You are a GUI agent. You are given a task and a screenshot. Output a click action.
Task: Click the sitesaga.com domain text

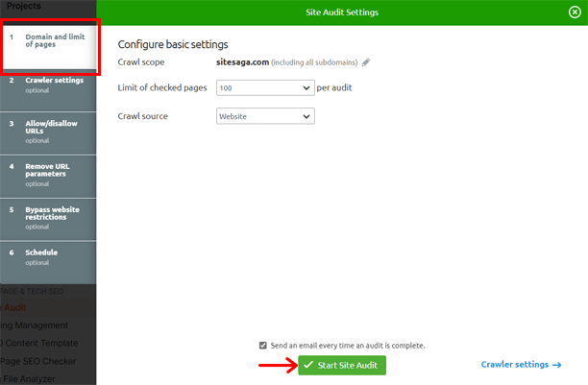click(x=242, y=62)
